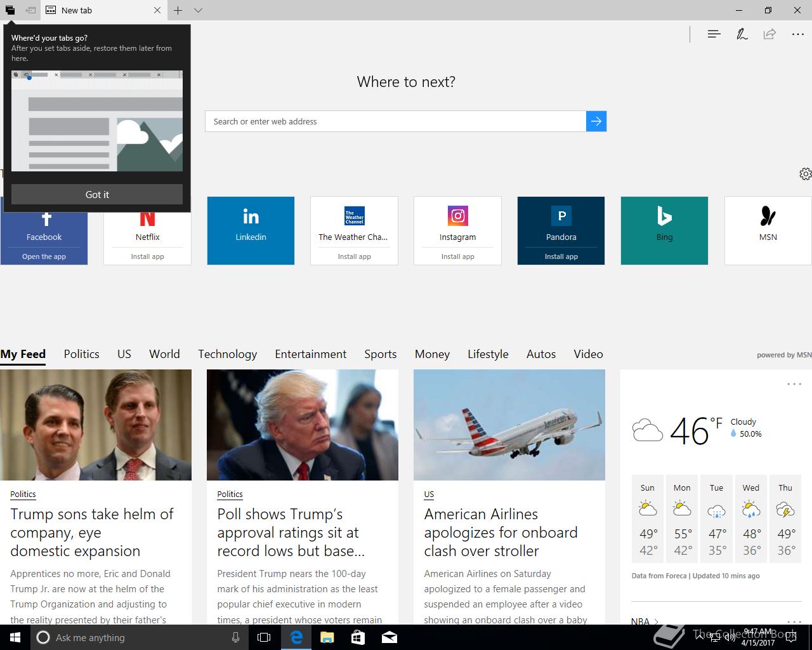Open the Trump sons article photo
812x650 pixels.
[x=96, y=425]
